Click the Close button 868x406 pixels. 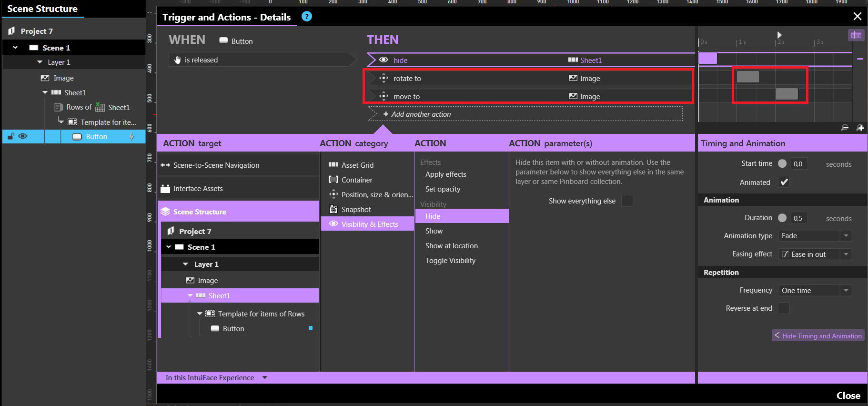848,396
